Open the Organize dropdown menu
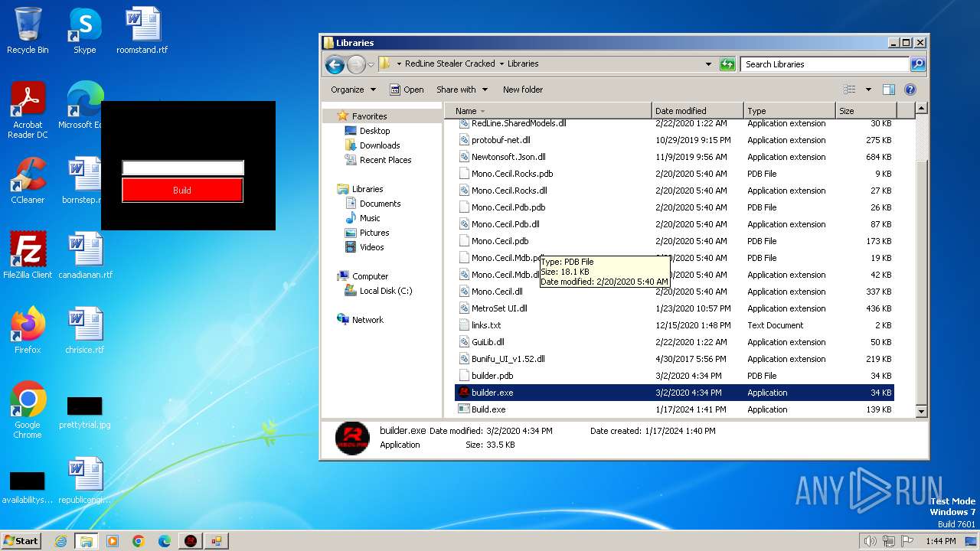980x551 pixels. pos(353,90)
